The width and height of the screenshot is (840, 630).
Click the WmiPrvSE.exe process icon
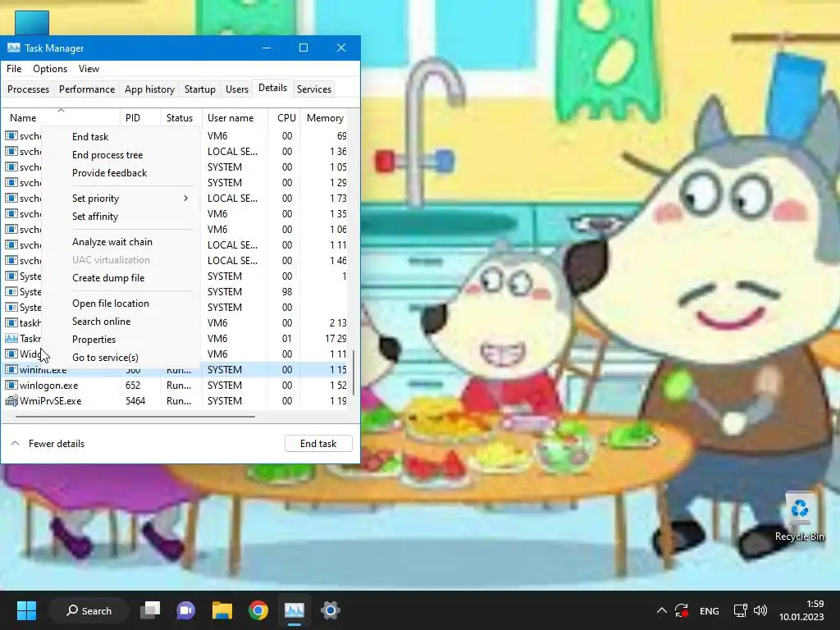(x=11, y=400)
